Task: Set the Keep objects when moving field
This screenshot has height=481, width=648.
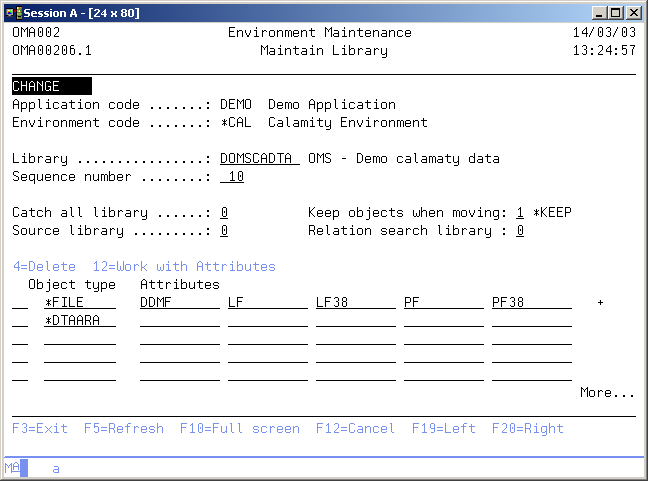Action: point(520,213)
